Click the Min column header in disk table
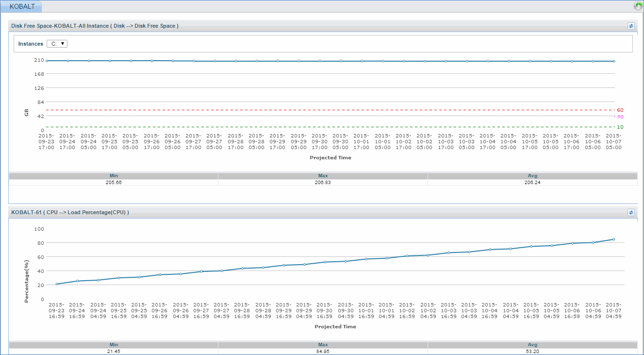The width and height of the screenshot is (644, 355). [114, 176]
